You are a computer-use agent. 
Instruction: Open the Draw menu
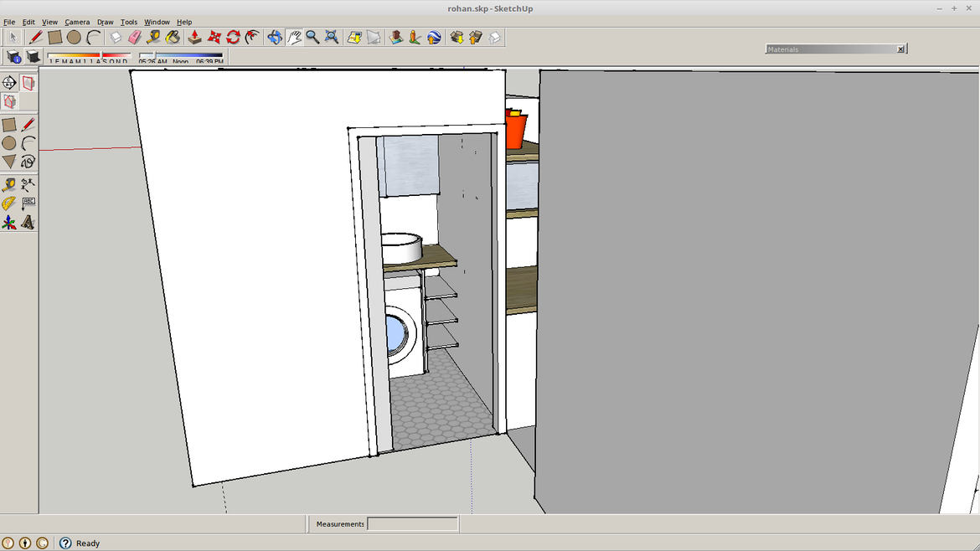(105, 22)
